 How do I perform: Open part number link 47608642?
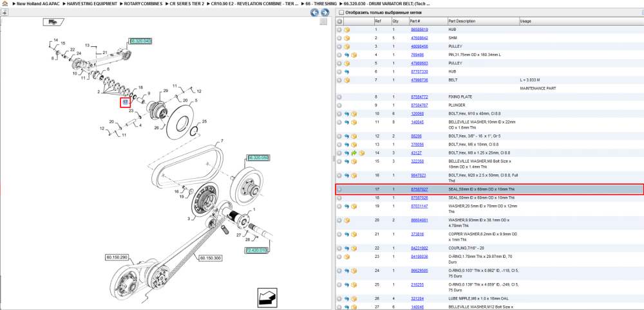(x=419, y=38)
